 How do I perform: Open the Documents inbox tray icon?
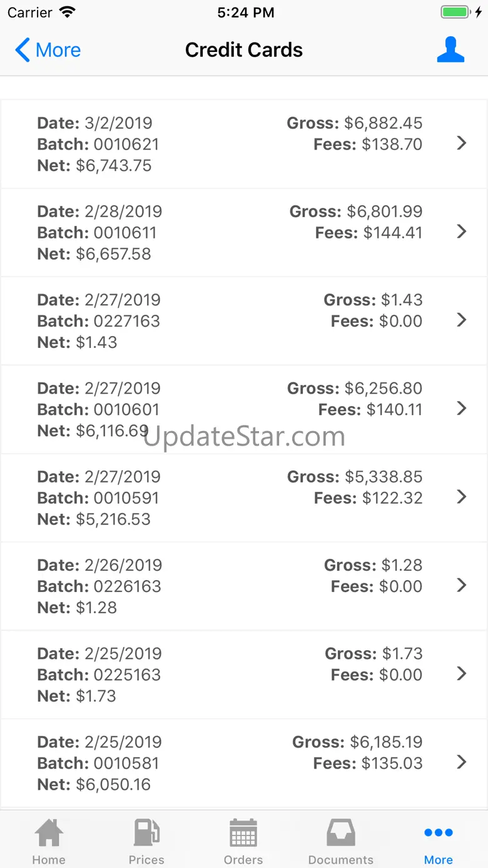[341, 833]
